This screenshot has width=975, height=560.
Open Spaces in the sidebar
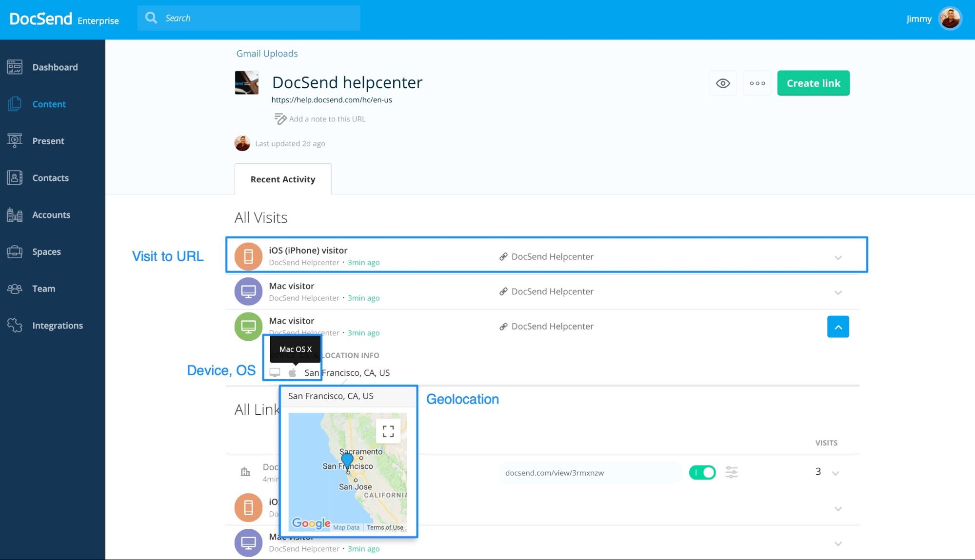point(47,251)
